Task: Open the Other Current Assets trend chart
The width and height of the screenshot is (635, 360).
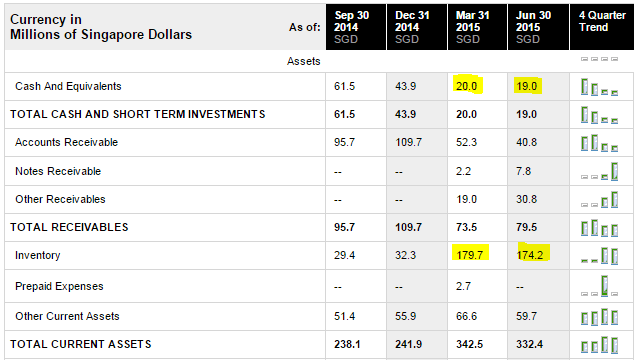Action: click(x=599, y=317)
